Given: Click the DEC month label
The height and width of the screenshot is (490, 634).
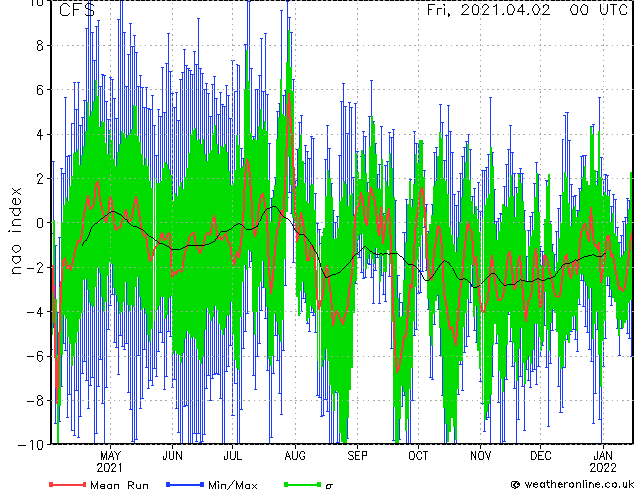Looking at the screenshot, I should 541,456.
